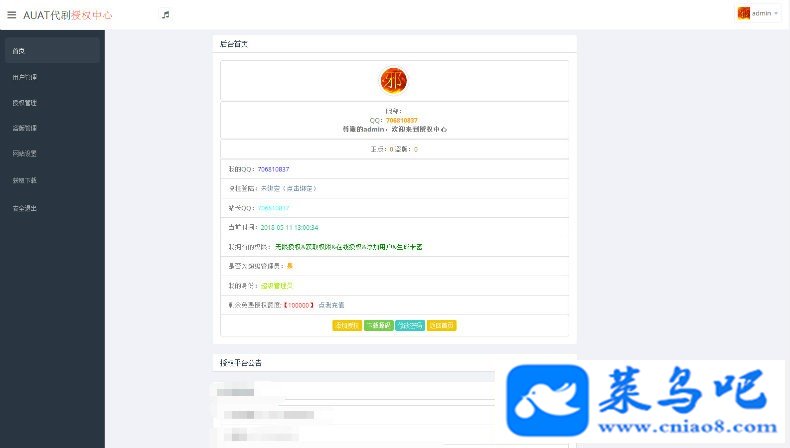
Task: Click the 点我充值 recharge link
Action: pyautogui.click(x=332, y=305)
